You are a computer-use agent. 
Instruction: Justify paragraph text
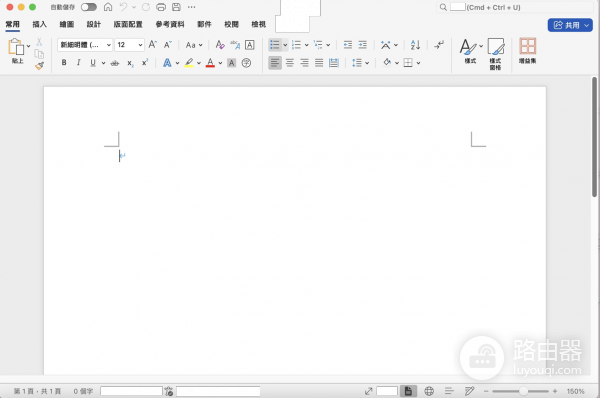click(319, 63)
